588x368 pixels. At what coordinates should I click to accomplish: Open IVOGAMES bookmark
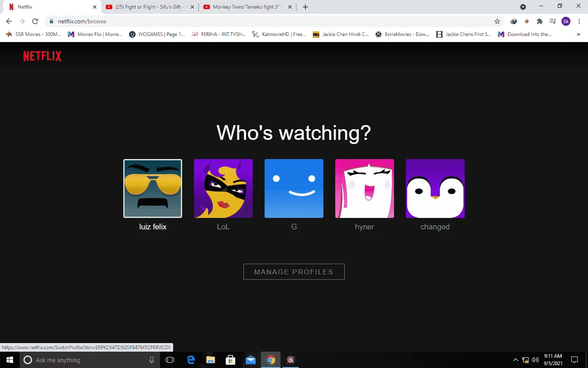coord(157,34)
